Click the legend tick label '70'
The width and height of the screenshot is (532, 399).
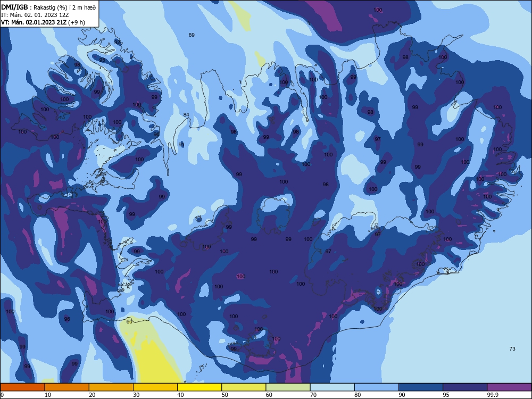coord(313,395)
